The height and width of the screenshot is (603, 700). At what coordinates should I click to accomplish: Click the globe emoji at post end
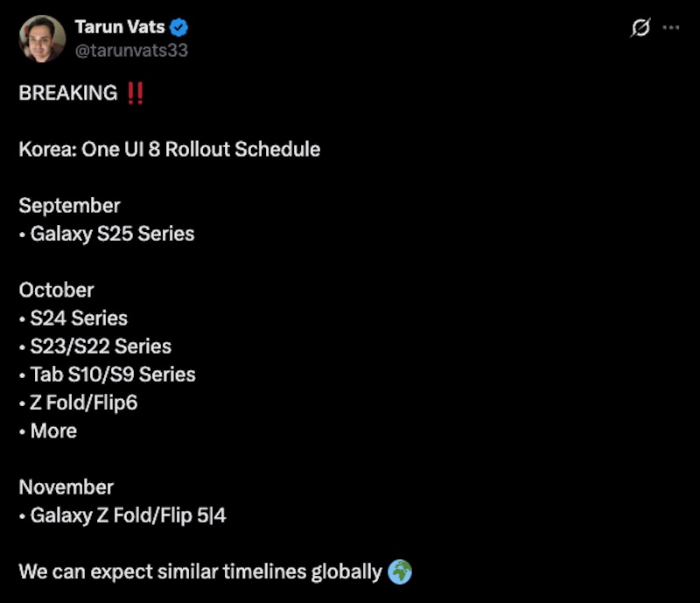[x=398, y=572]
